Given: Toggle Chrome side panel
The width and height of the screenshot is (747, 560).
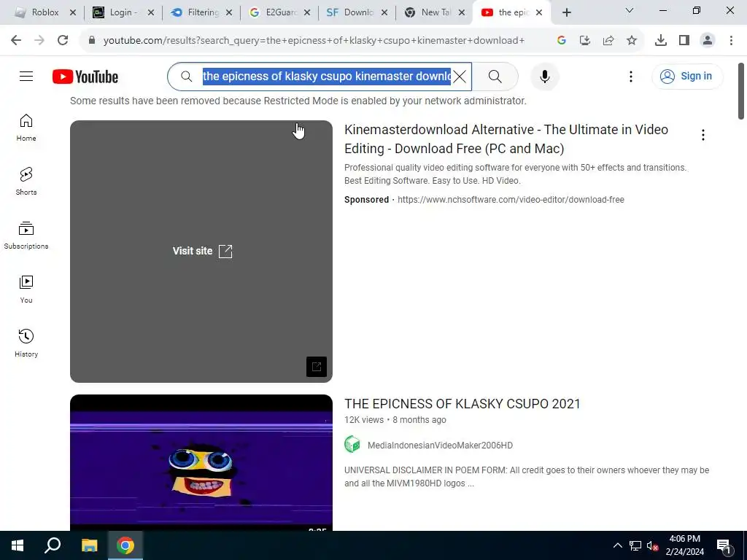Looking at the screenshot, I should click(684, 41).
